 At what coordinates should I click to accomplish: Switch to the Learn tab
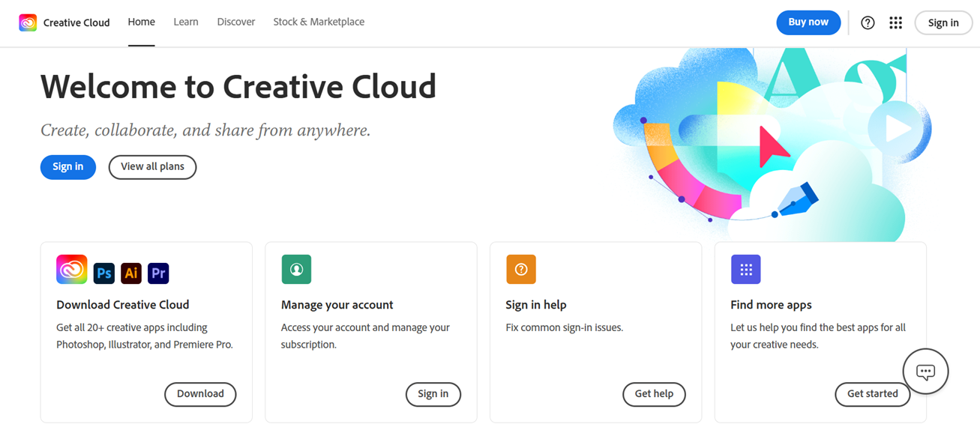click(186, 22)
